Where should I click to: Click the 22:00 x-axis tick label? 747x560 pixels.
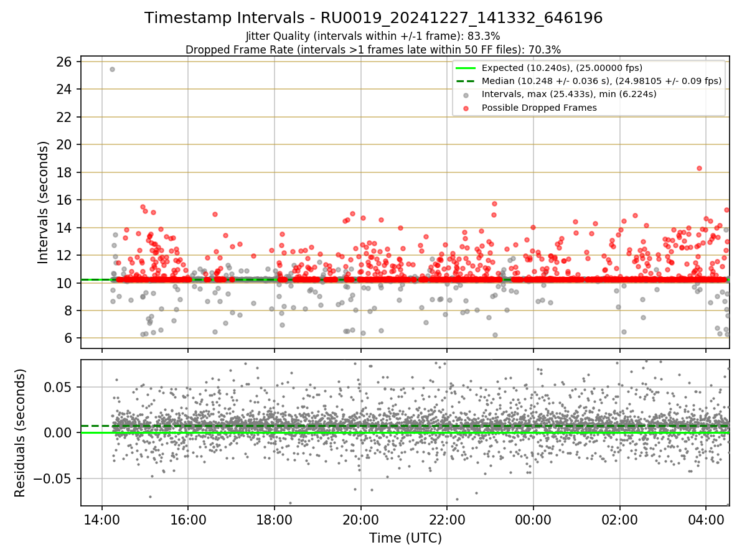tap(447, 519)
